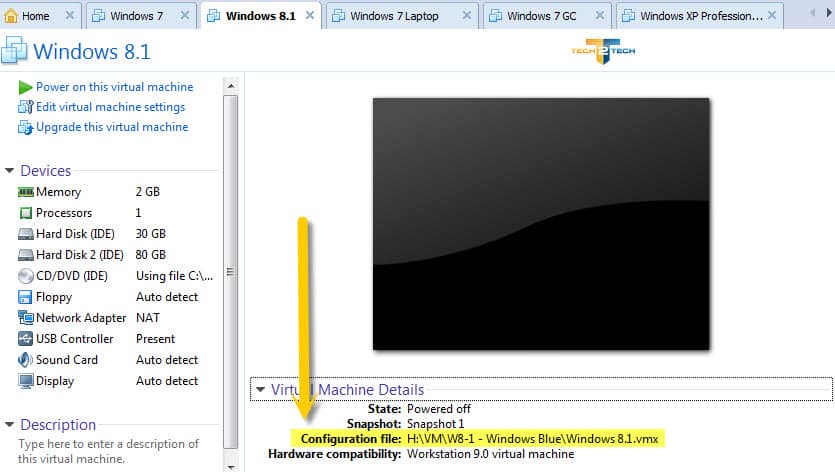Image resolution: width=835 pixels, height=472 pixels.
Task: Click the Upgrade virtual machine icon
Action: tap(25, 127)
